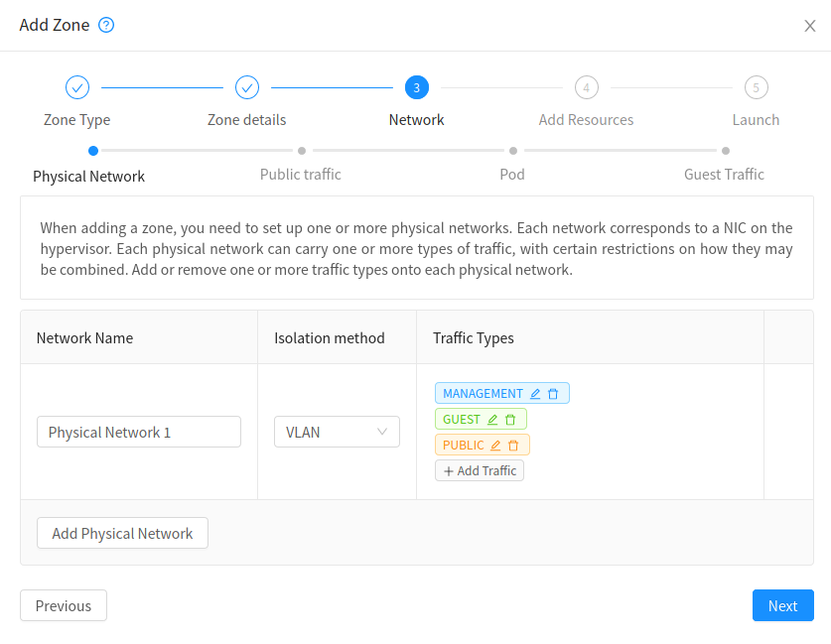Click the Zone Type completed checkmark
Image resolution: width=831 pixels, height=644 pixels.
pos(76,87)
